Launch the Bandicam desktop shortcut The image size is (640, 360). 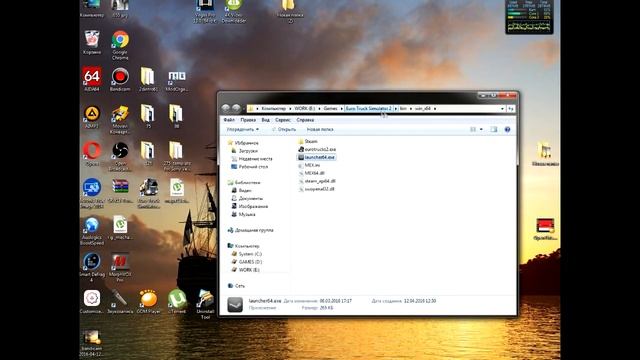click(120, 79)
